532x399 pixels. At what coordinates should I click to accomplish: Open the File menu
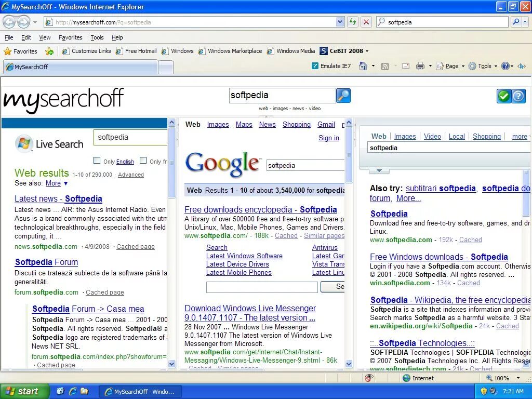pos(9,37)
